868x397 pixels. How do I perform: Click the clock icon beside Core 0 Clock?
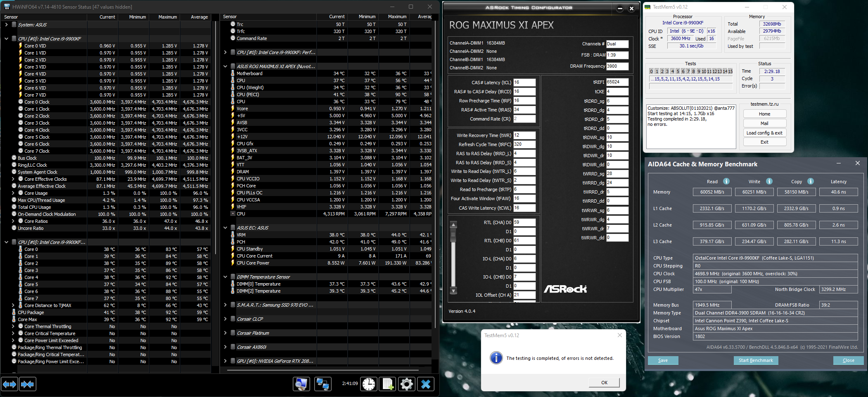(21, 102)
